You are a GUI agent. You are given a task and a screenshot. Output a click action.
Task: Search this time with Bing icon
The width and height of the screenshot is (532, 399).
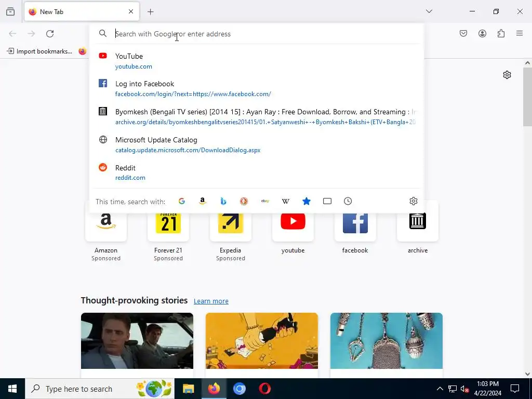(x=223, y=201)
